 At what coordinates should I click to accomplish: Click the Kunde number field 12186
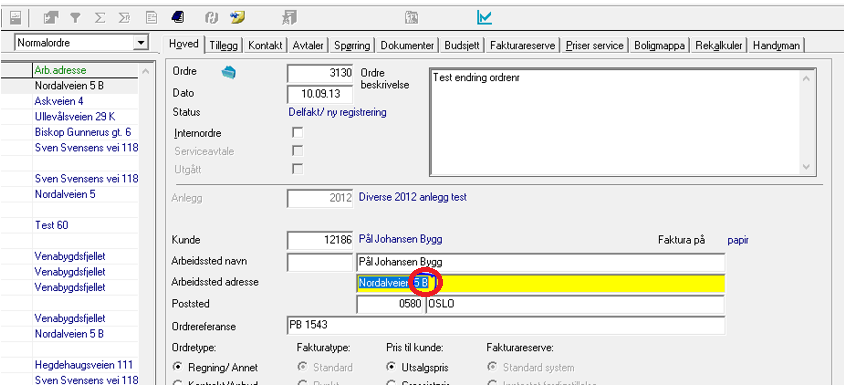(x=320, y=241)
